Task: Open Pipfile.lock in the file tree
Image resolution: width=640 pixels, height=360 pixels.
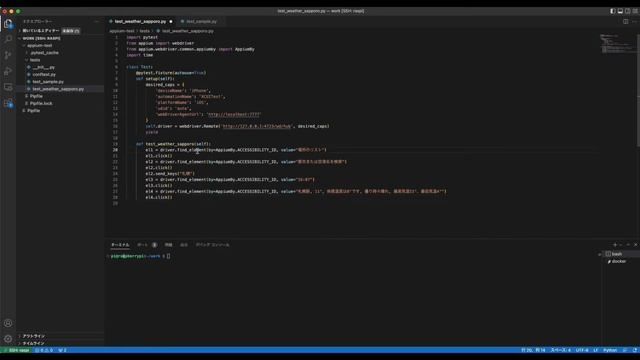Action: pyautogui.click(x=41, y=103)
